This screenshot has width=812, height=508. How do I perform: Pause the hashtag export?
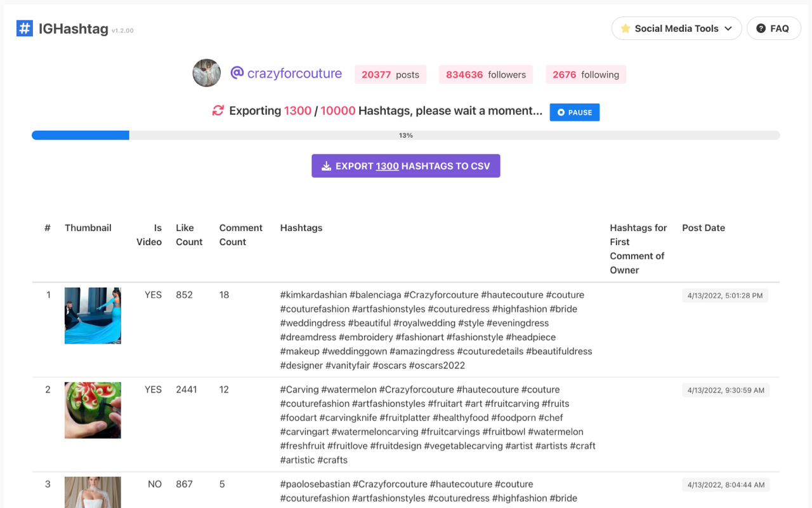tap(574, 112)
